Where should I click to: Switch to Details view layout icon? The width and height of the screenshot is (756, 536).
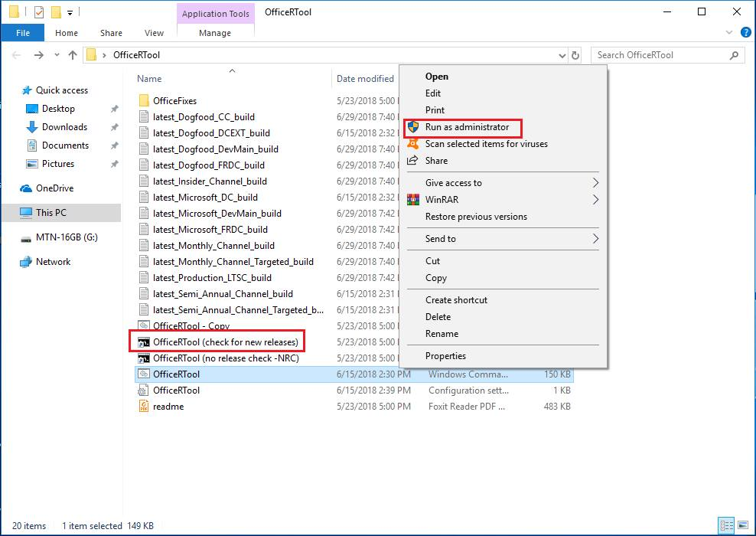[727, 525]
